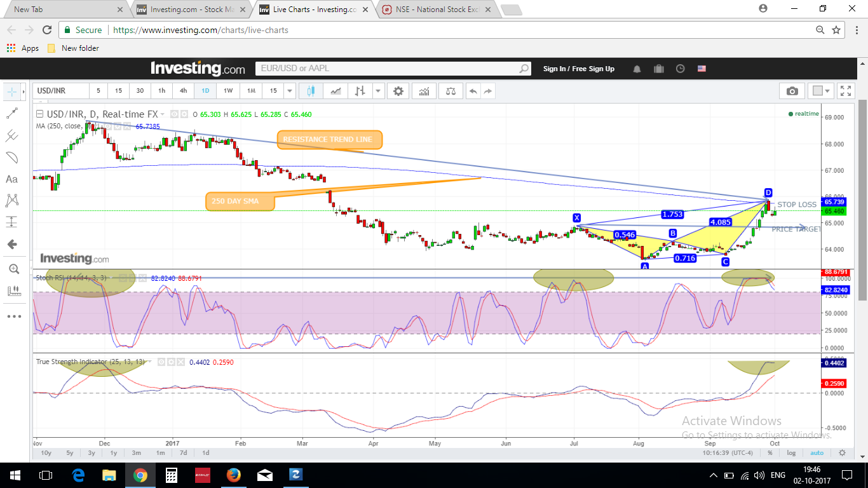Image resolution: width=868 pixels, height=488 pixels.
Task: Open the prediction and measurement tools
Action: (x=11, y=222)
